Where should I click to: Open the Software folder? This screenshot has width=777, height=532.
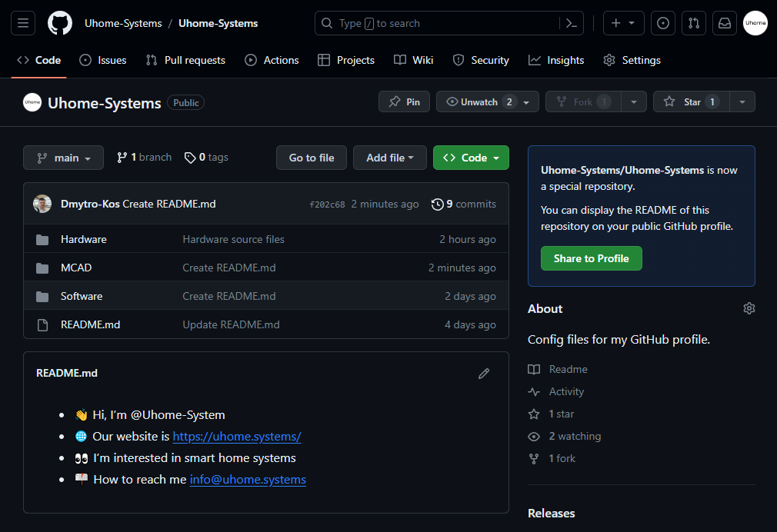(82, 296)
